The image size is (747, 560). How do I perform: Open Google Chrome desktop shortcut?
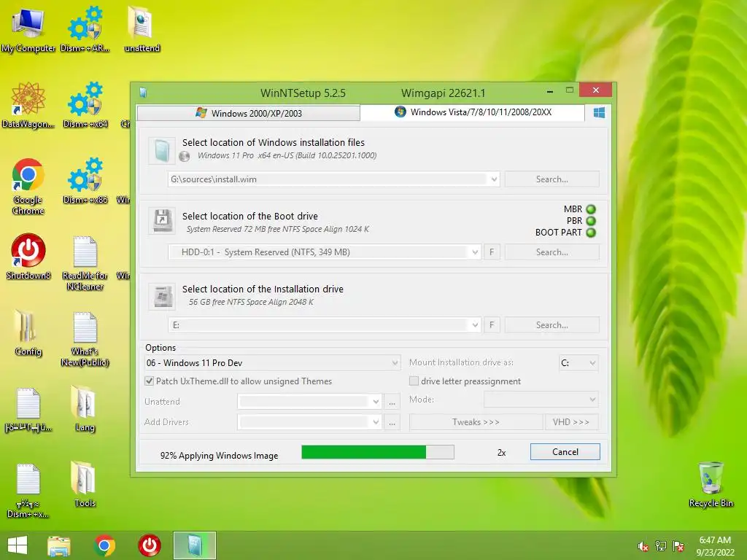click(x=28, y=186)
